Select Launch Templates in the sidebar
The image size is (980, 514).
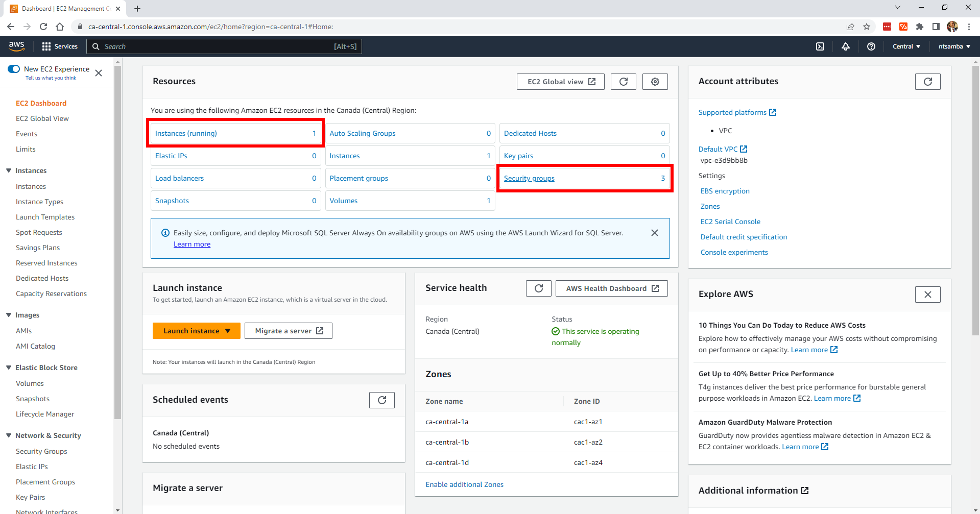45,217
